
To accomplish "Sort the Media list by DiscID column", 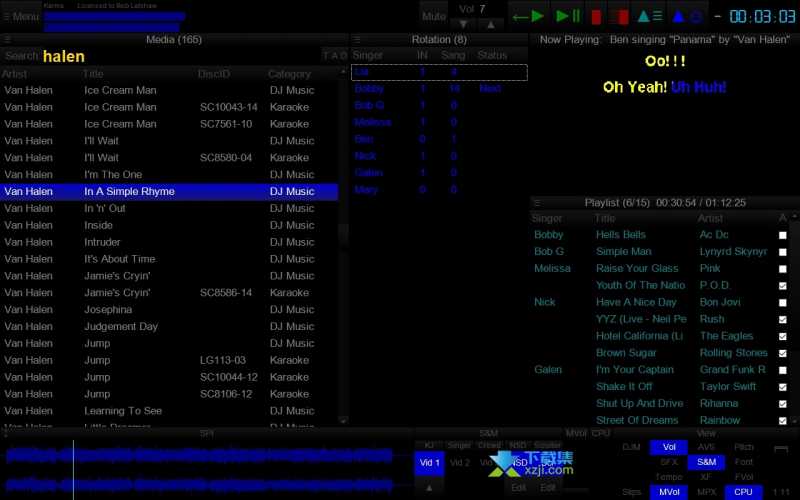I will point(214,74).
